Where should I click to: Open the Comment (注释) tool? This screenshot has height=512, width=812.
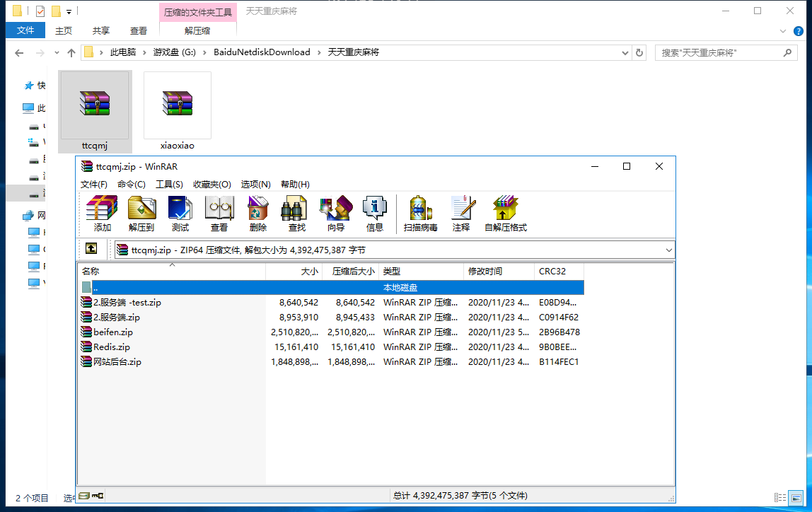click(461, 214)
